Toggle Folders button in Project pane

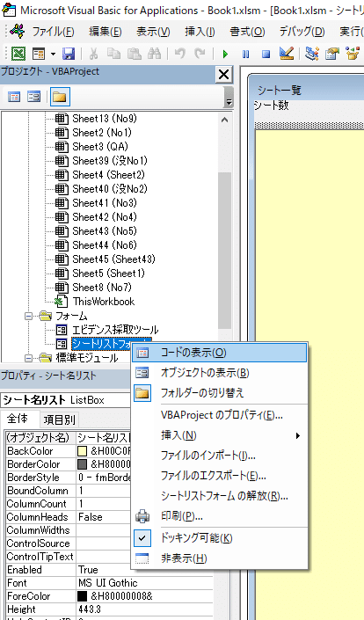tap(60, 97)
